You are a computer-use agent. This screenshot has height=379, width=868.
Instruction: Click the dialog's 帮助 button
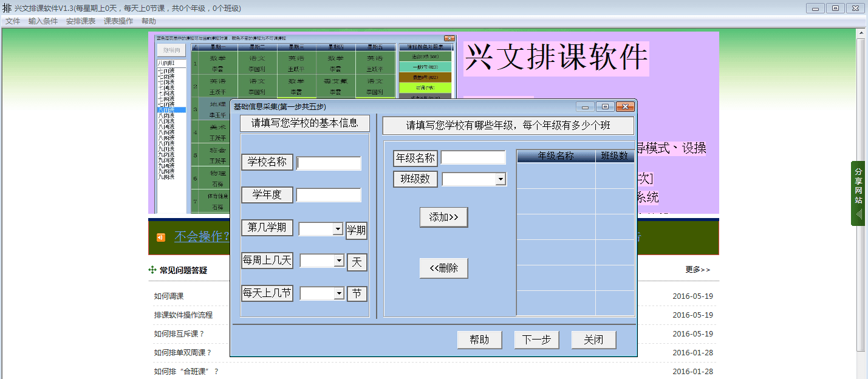click(480, 340)
